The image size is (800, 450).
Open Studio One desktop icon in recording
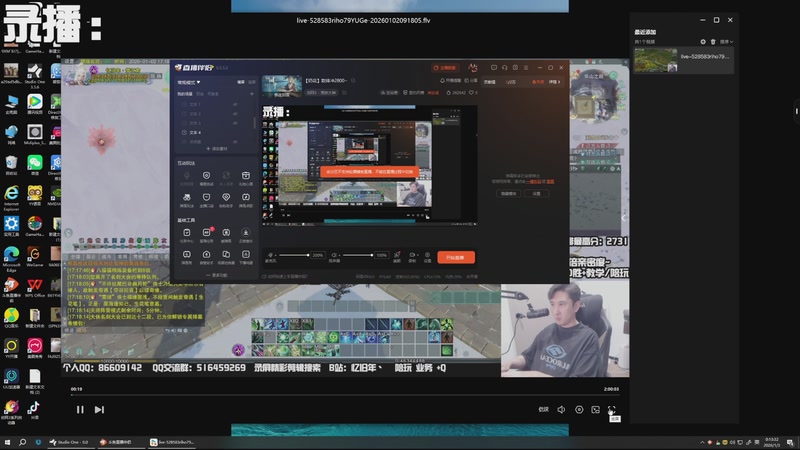click(x=35, y=74)
